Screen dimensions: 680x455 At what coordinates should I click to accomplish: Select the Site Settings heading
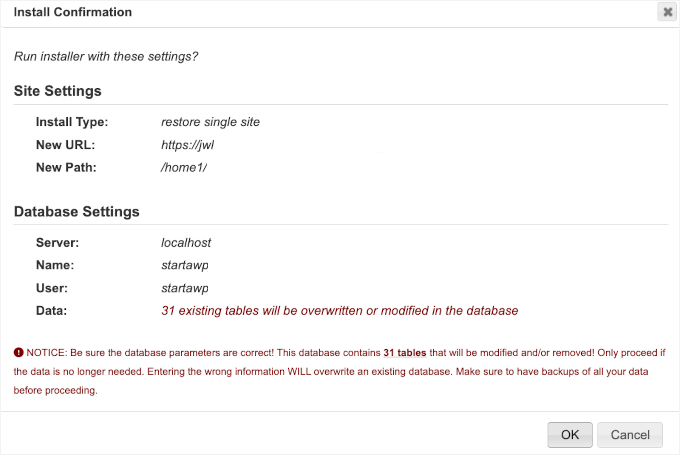[58, 91]
